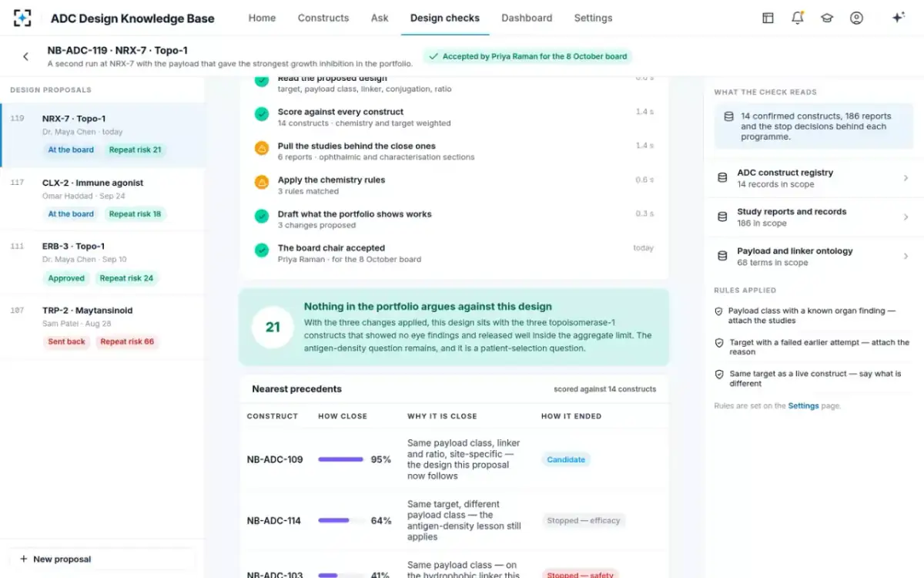This screenshot has height=578, width=924.
Task: Click 'scored against 14 constructs' text
Action: (x=605, y=389)
